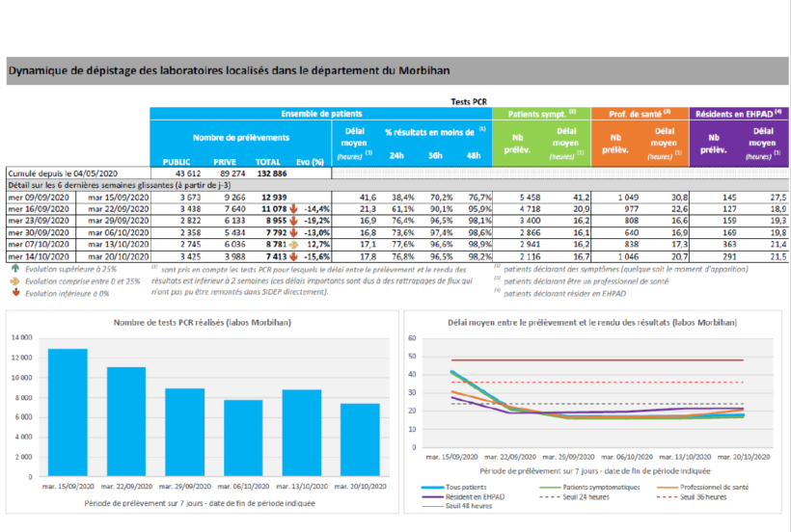Click the bar chart bar for mar. 13/10/2020
The image size is (791, 532).
[302, 433]
